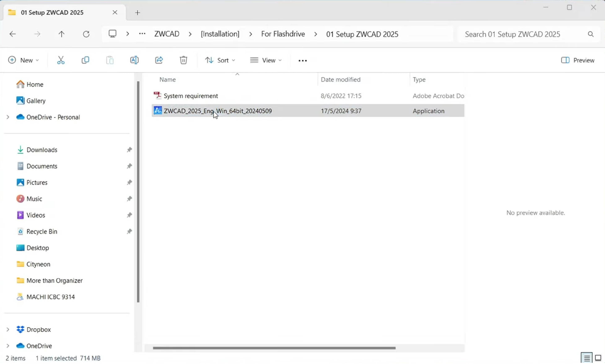Click the This PC monitor icon in address bar

pos(112,34)
